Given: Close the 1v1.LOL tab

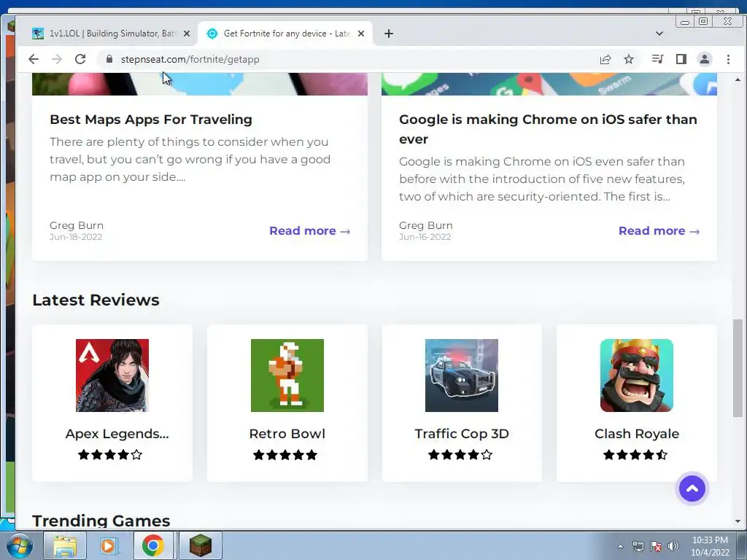Looking at the screenshot, I should point(187,34).
